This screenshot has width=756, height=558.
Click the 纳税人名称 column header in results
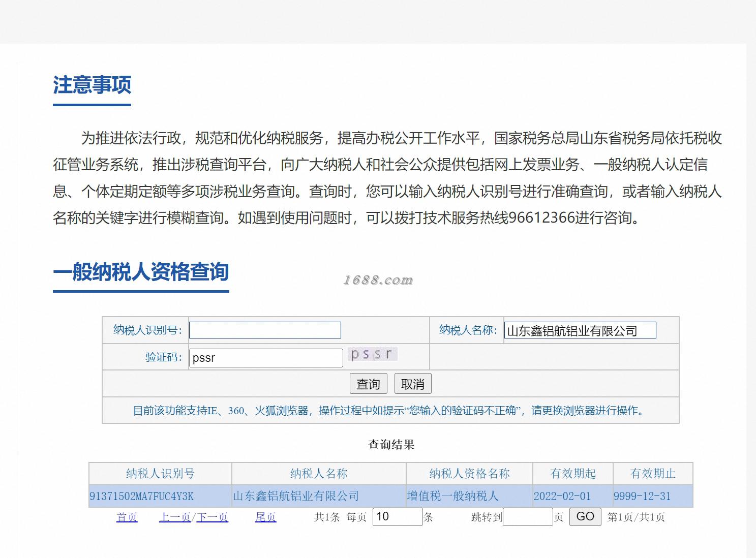[x=319, y=474]
